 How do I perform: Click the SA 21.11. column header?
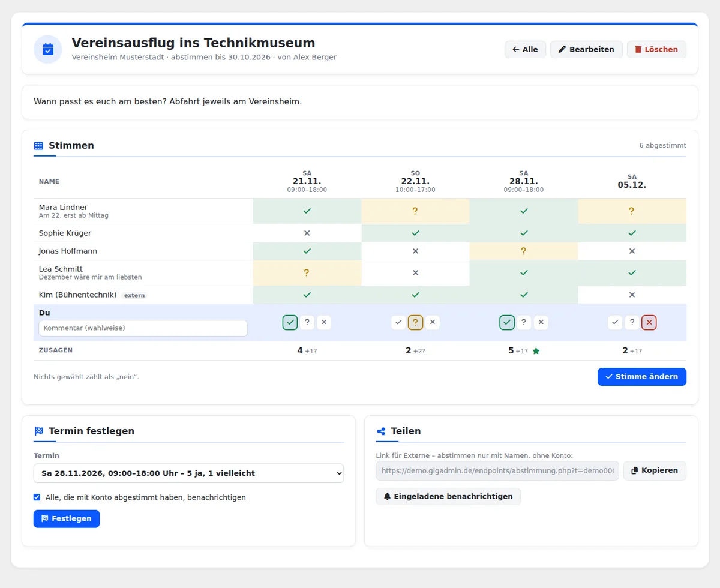click(307, 181)
